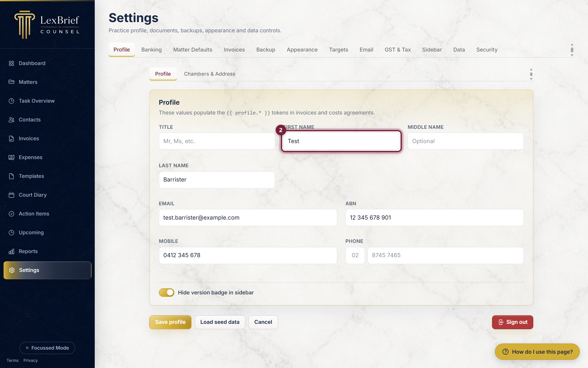This screenshot has width=588, height=368.
Task: Go to the Backup tab
Action: point(266,50)
